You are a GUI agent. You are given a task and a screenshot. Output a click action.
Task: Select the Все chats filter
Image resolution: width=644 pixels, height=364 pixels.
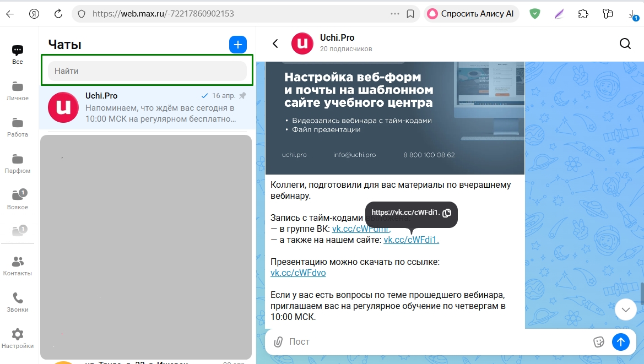[18, 53]
